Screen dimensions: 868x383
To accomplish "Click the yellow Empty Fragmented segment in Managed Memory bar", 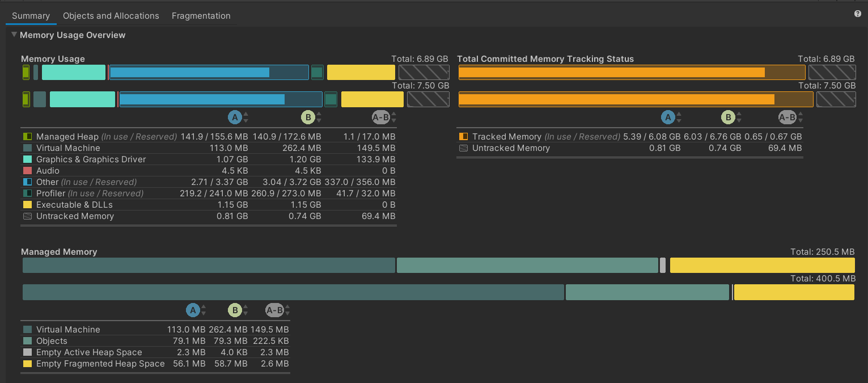I will click(x=762, y=265).
